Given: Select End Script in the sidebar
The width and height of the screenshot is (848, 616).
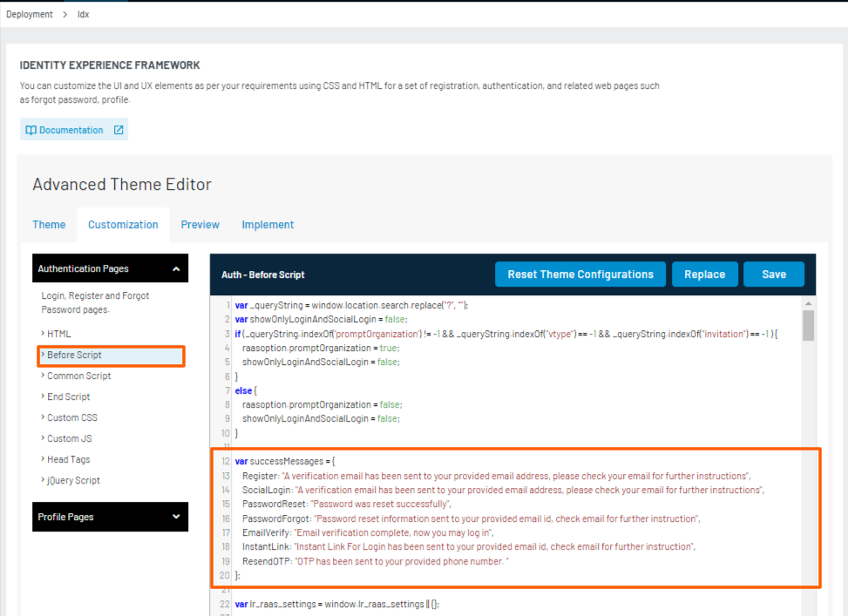Looking at the screenshot, I should pyautogui.click(x=68, y=397).
